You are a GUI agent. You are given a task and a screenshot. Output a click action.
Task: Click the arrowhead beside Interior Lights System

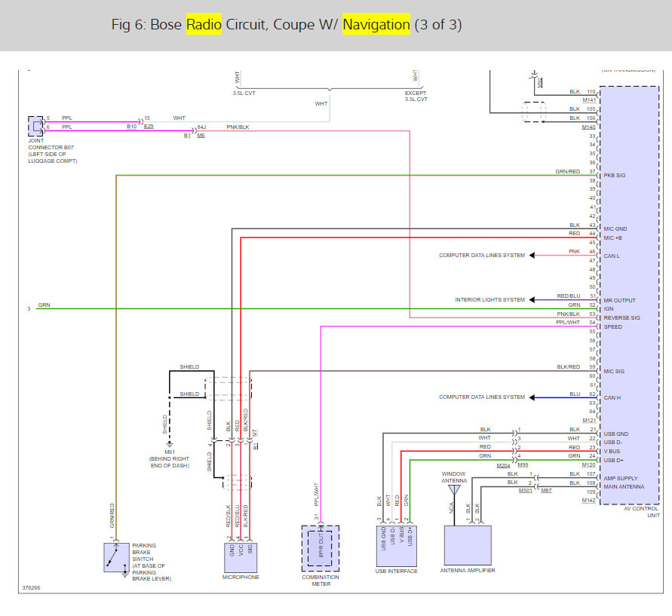point(532,300)
